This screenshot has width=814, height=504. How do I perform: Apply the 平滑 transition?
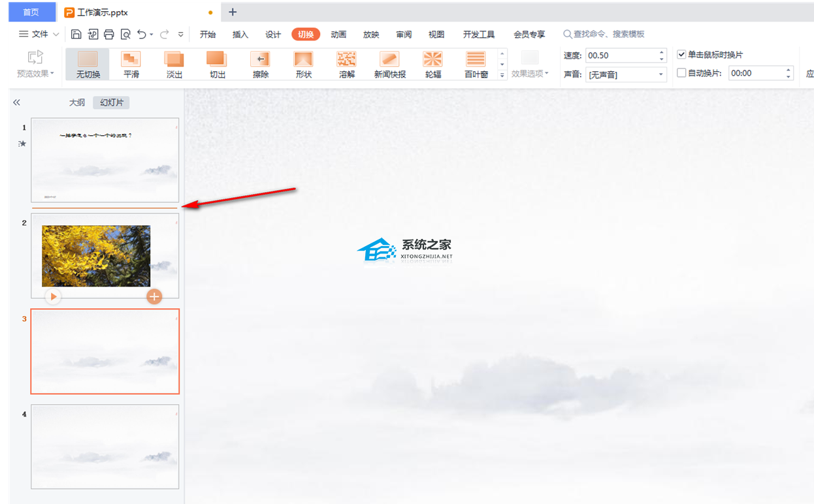131,64
